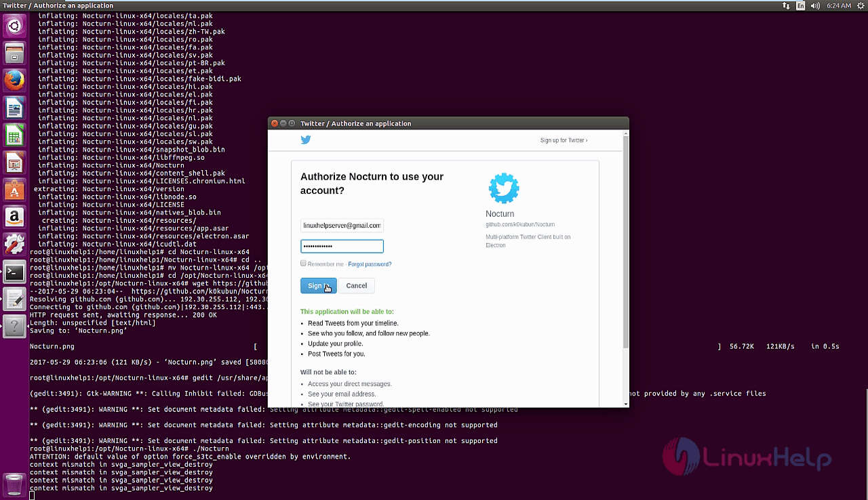Click the Sign In button
This screenshot has width=868, height=500.
318,286
